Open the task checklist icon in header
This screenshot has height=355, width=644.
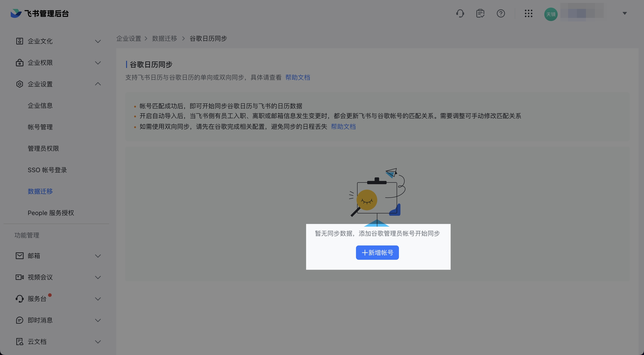tap(480, 13)
